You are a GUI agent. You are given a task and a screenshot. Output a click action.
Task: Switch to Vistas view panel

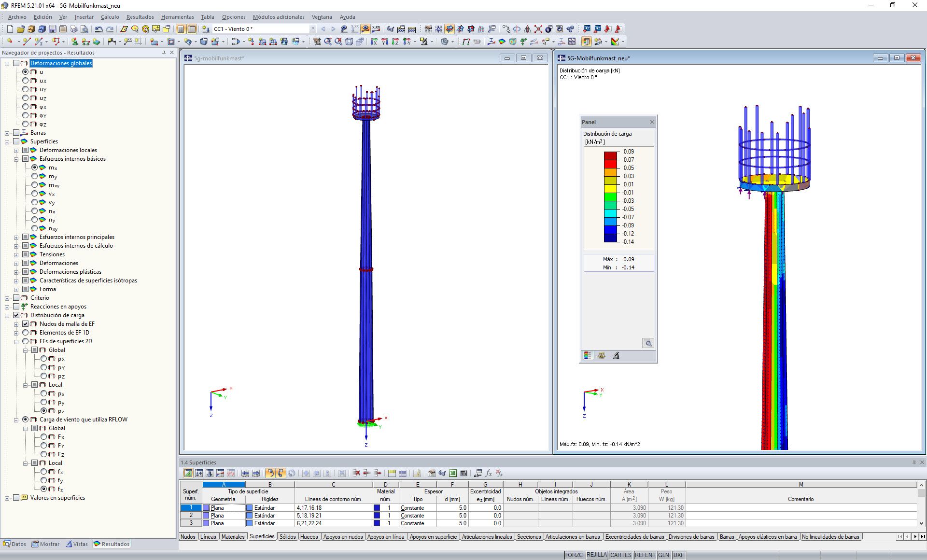click(77, 544)
